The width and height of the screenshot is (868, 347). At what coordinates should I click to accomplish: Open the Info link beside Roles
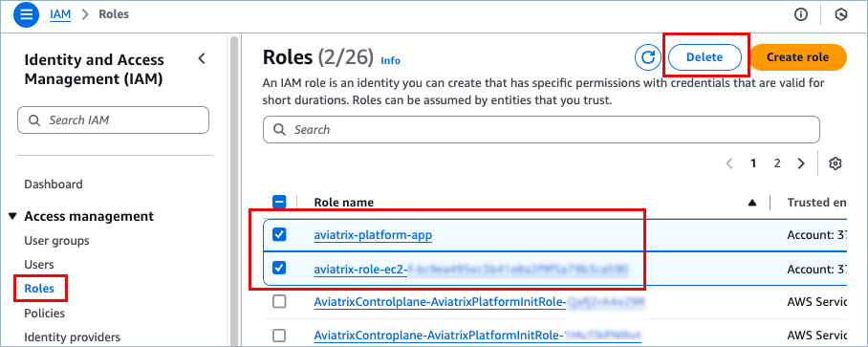[x=390, y=60]
